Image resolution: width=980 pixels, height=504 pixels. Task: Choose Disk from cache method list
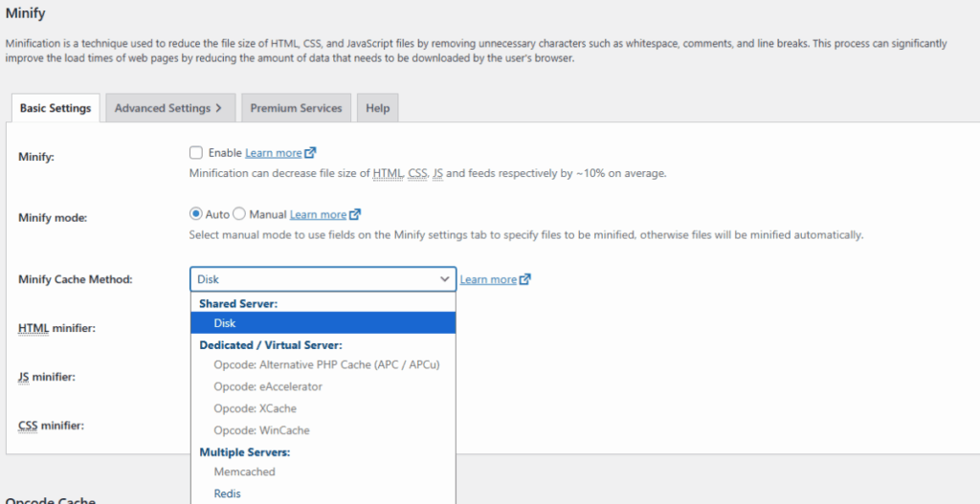coord(225,323)
